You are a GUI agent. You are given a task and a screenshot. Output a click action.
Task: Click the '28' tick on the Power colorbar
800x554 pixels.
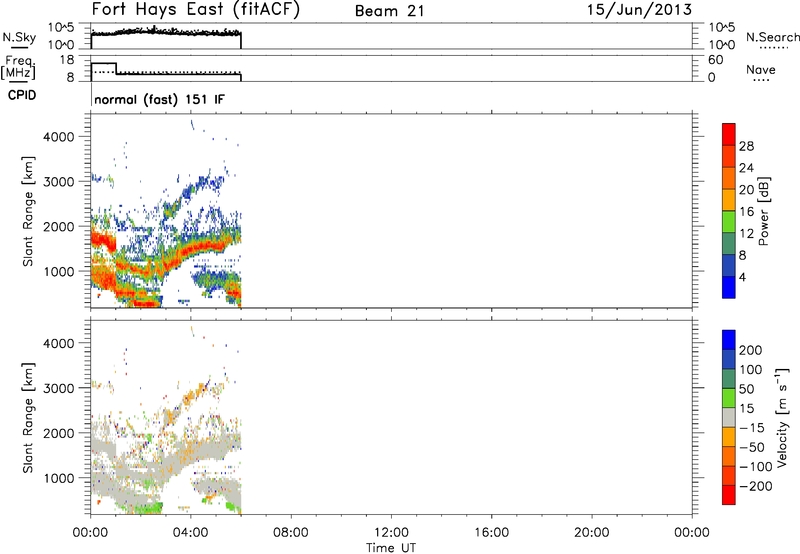pos(746,146)
